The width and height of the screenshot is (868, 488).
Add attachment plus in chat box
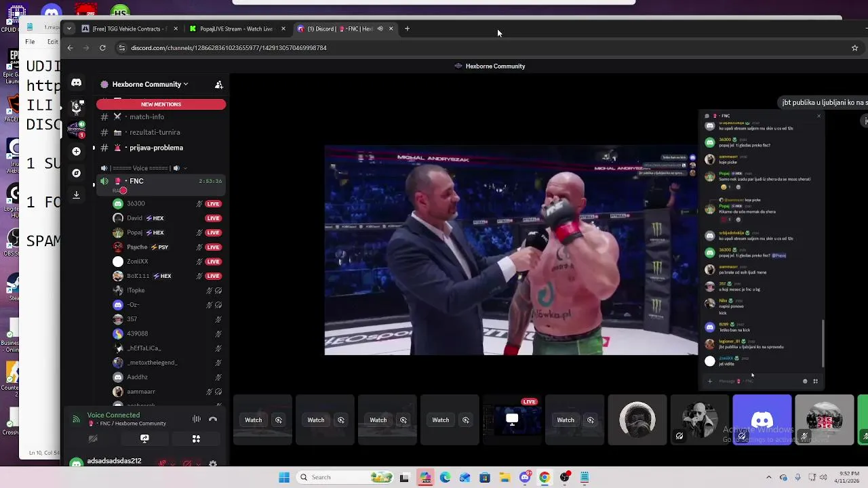(x=710, y=381)
